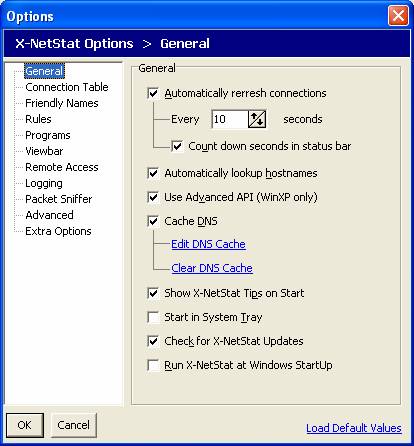Click Load Default Values link

pyautogui.click(x=354, y=428)
